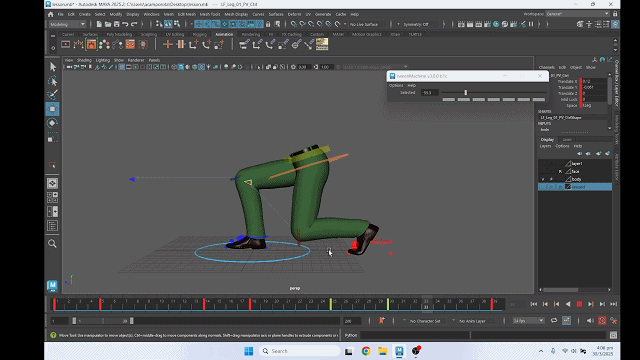The height and width of the screenshot is (360, 640).
Task: Toggle loop playback mode button
Action: tap(554, 321)
